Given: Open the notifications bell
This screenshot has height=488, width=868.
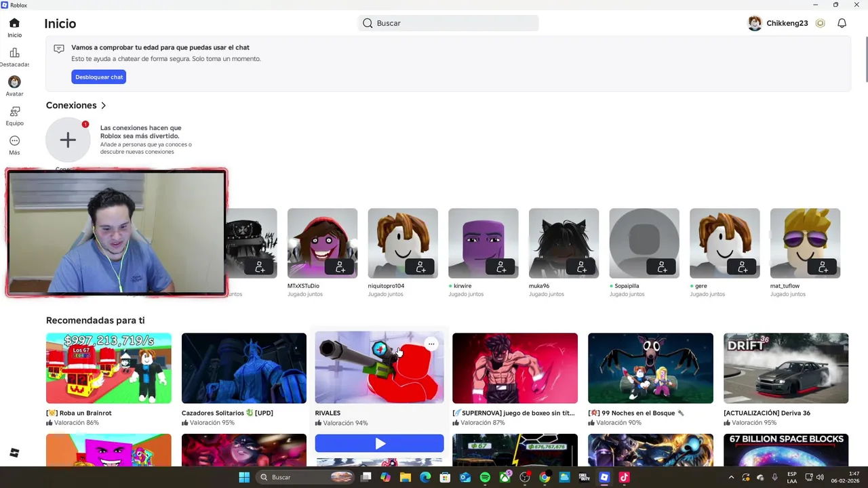Looking at the screenshot, I should 842,23.
